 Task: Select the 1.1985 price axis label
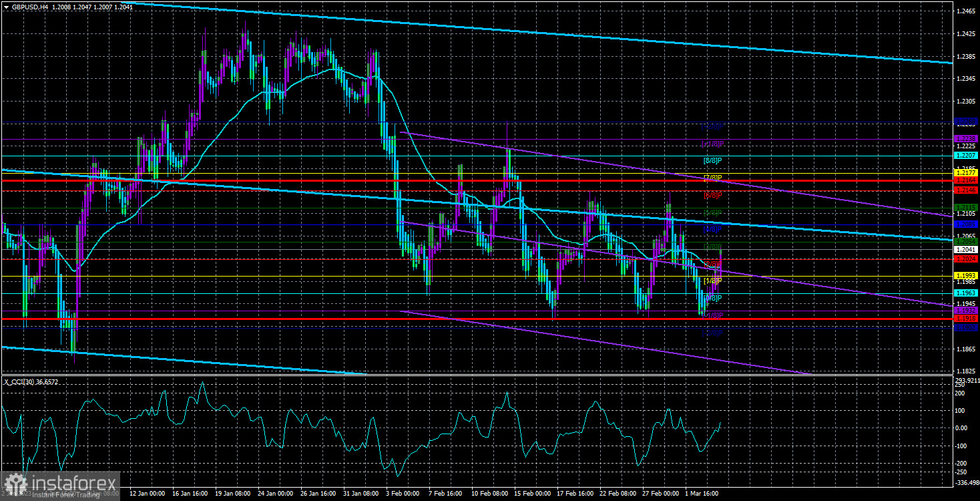coord(966,281)
